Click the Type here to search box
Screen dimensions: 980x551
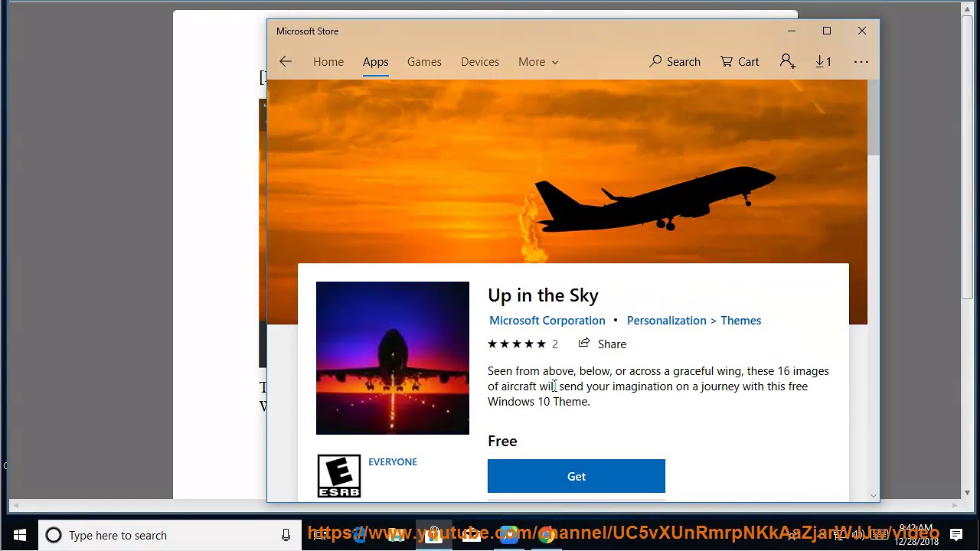(x=168, y=536)
